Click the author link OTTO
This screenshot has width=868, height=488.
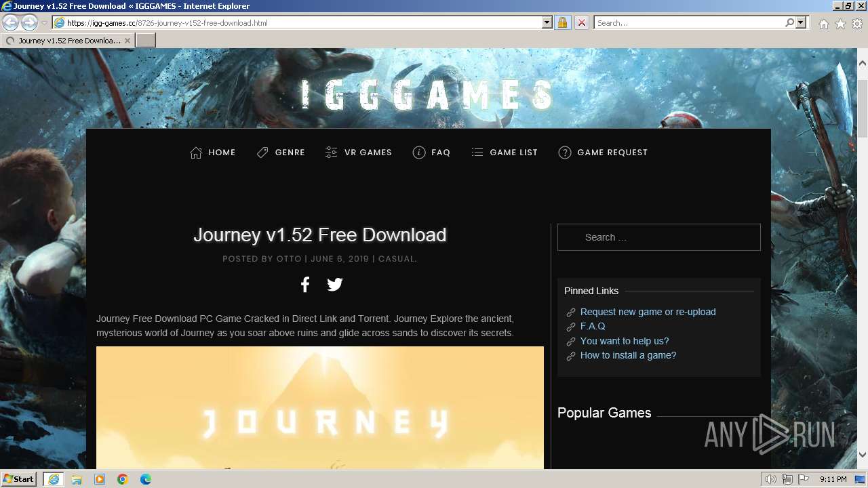coord(289,259)
